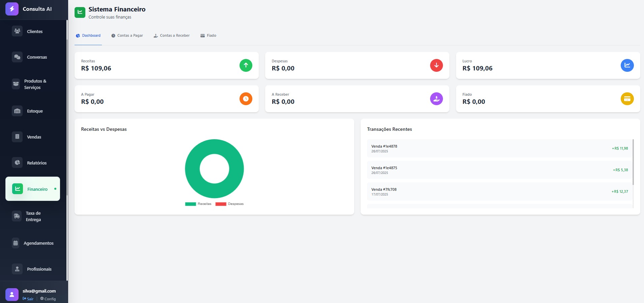The image size is (644, 303).
Task: Click the purple user avatar icon
Action: pos(12,295)
